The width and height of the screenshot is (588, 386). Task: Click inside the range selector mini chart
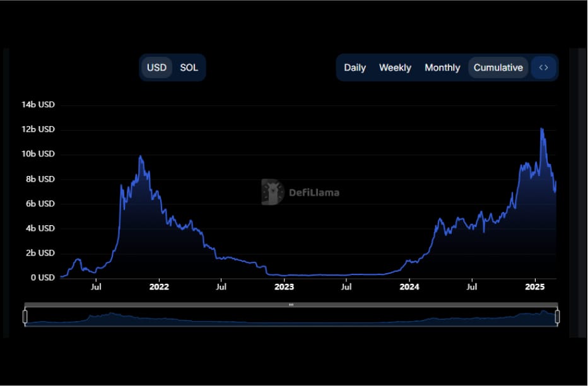click(291, 317)
